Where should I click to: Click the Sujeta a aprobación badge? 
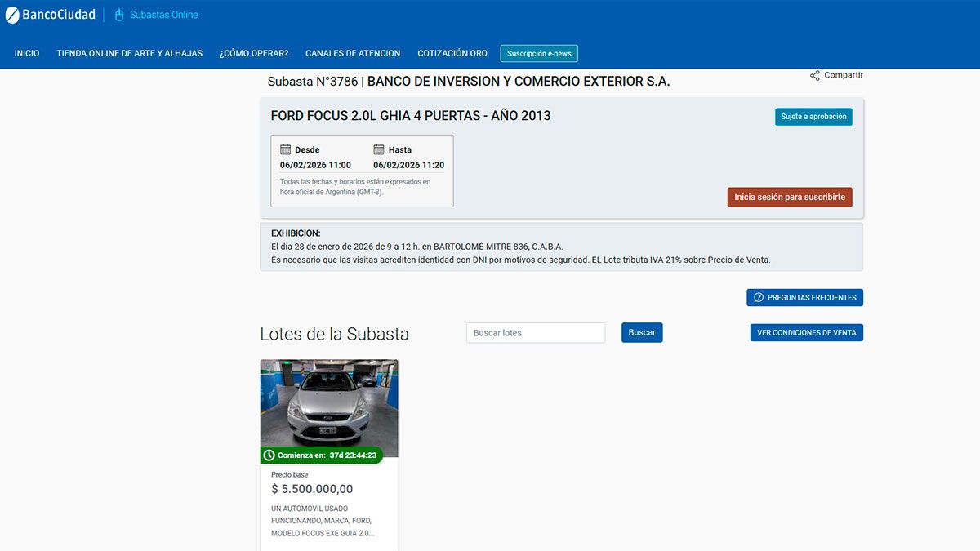pos(813,117)
